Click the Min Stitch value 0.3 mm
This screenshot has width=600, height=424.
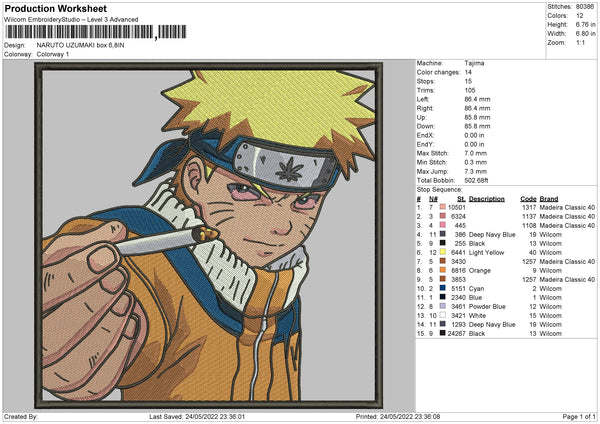[x=476, y=162]
